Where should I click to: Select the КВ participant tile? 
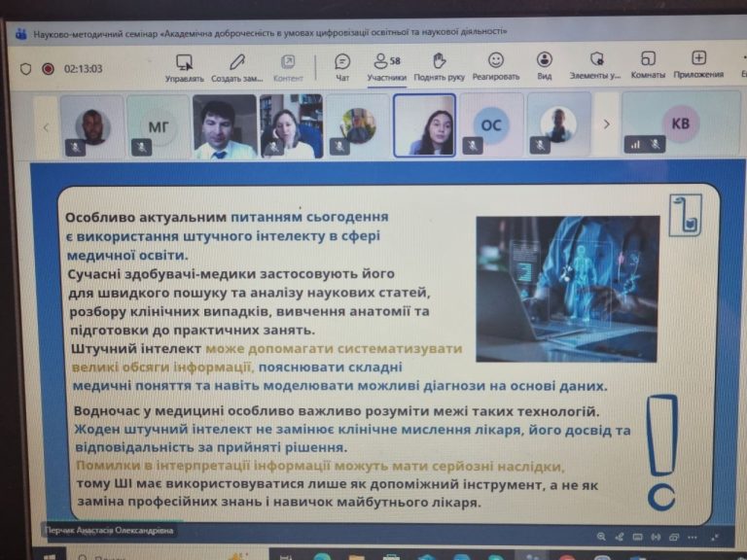point(681,122)
